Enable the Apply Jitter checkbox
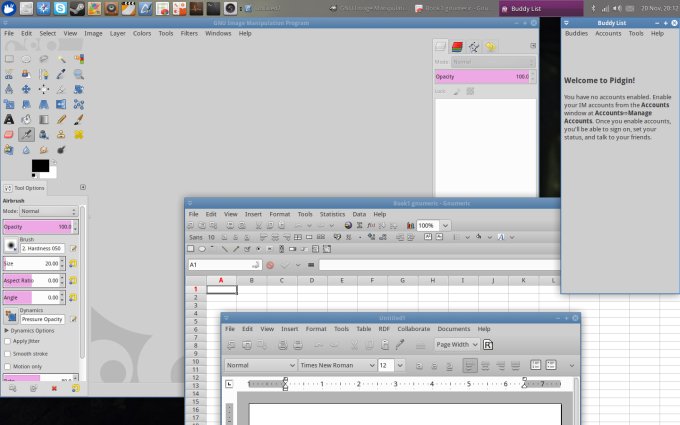The height and width of the screenshot is (425, 680). coord(8,341)
